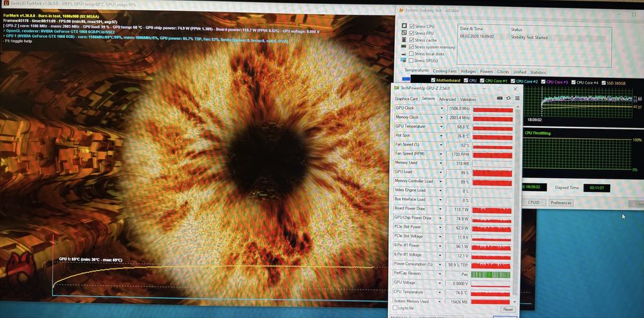Enable Stress GPU(s) in AIDA64
This screenshot has height=318, width=644.
pos(412,61)
